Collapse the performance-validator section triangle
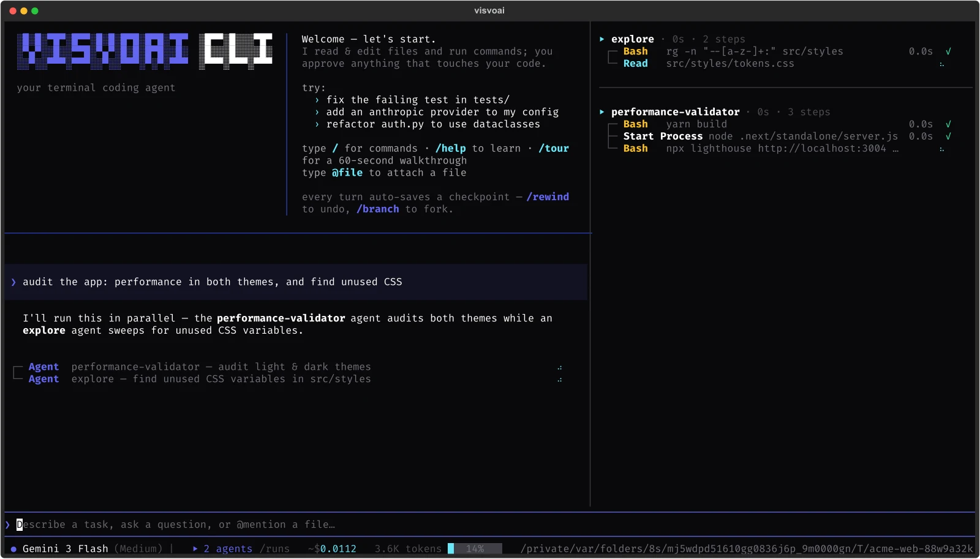The width and height of the screenshot is (980, 559). [602, 112]
